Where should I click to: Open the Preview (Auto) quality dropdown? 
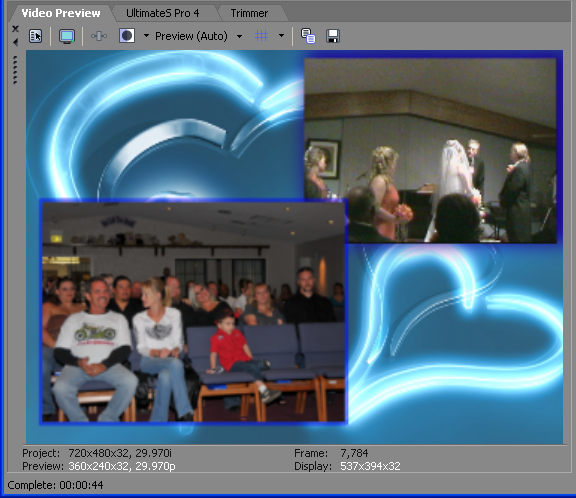[x=239, y=36]
